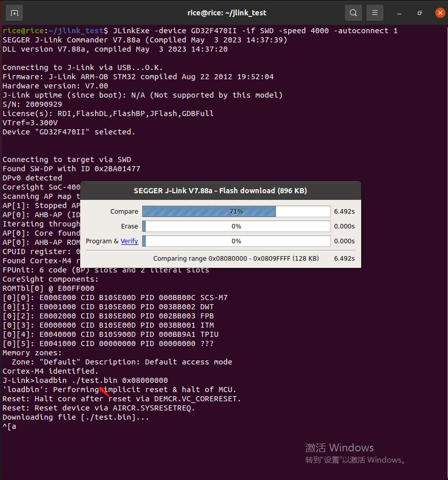
Task: Click the FPB component row
Action: tap(108, 316)
